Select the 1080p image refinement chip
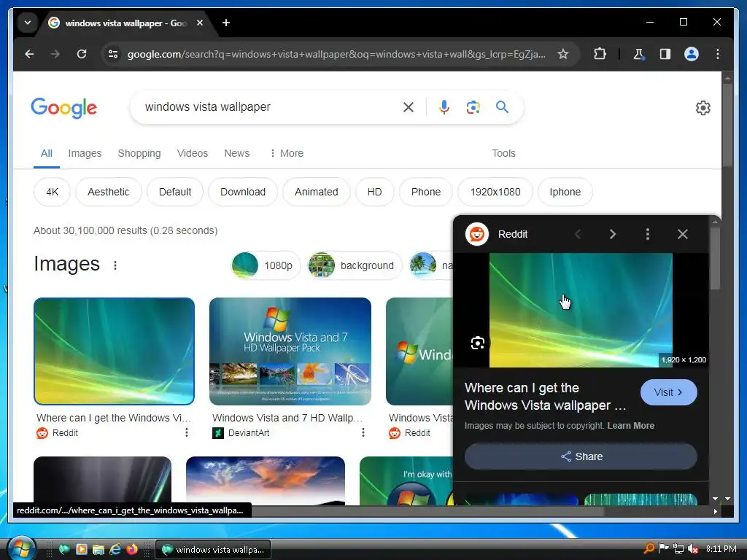 click(x=266, y=265)
